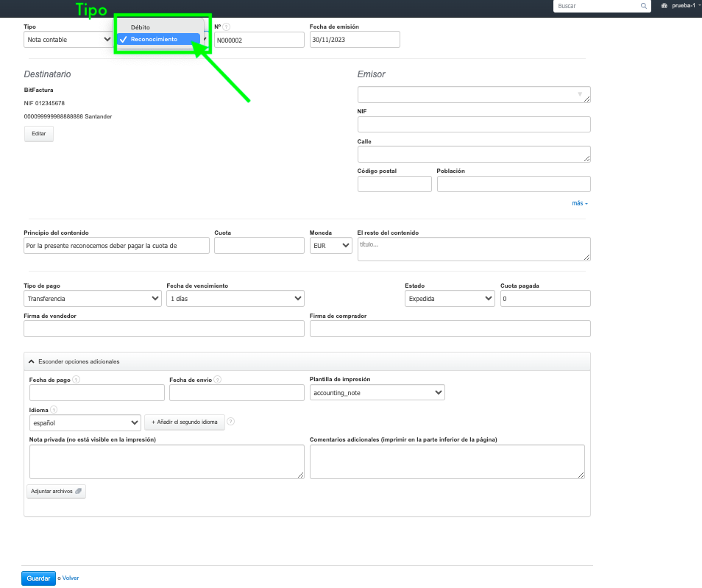Viewport: 702px width, 588px height.
Task: Click the help icon beside Fecha de pago
Action: click(77, 380)
